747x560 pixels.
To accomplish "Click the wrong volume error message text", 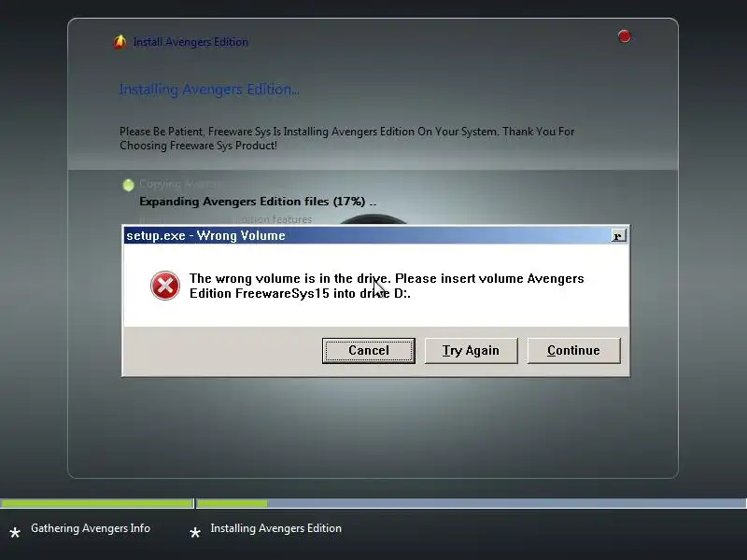I will pos(387,286).
